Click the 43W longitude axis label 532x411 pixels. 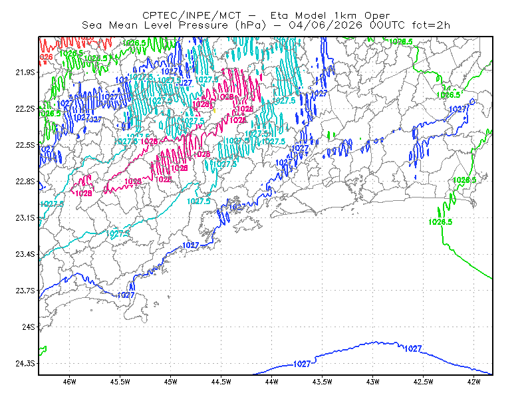coord(373,382)
